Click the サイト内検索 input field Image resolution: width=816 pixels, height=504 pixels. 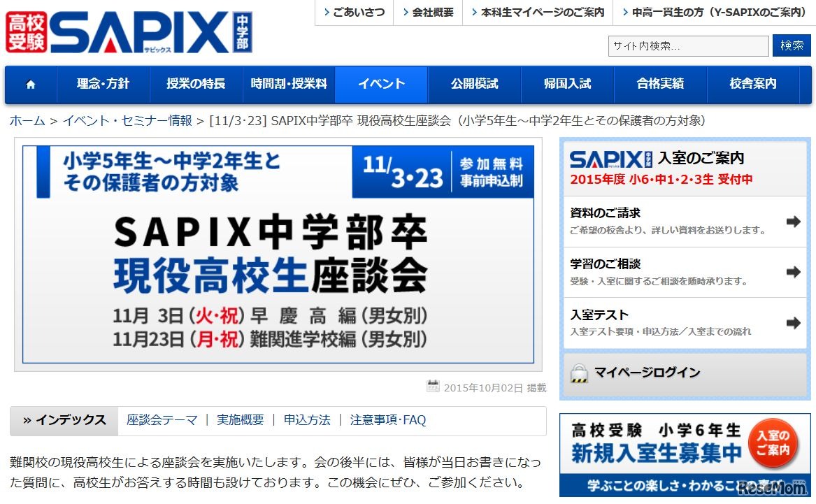pyautogui.click(x=689, y=45)
